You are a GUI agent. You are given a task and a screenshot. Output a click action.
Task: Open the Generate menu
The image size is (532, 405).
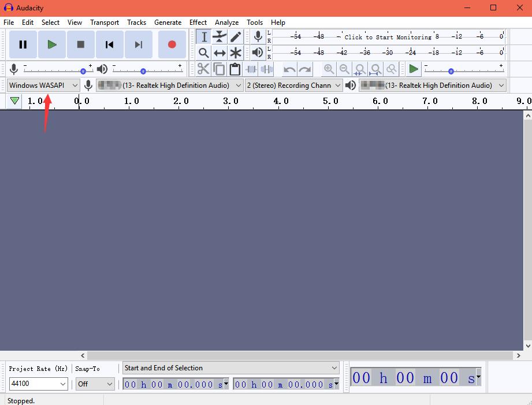168,23
